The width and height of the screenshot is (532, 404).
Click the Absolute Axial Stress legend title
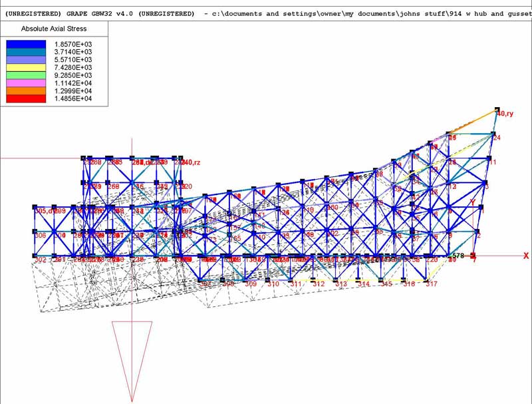pyautogui.click(x=54, y=29)
